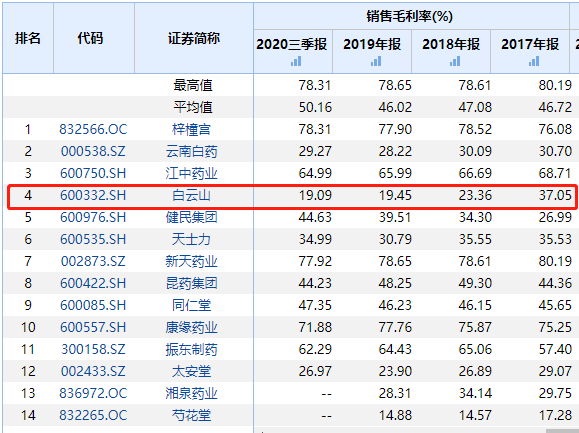This screenshot has width=579, height=433.
Task: Select 白云山 2017 value 37.05
Action: [x=555, y=195]
